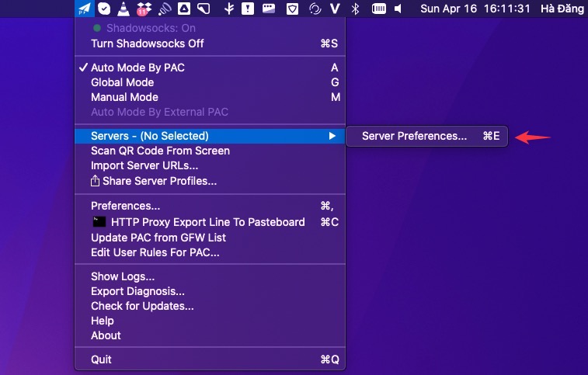Select Update PAC from GFW List

click(210, 238)
